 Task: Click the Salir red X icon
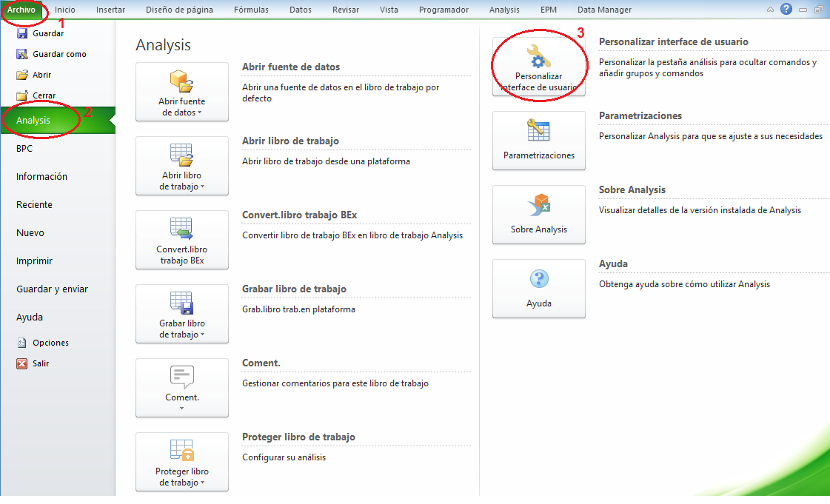(x=22, y=363)
